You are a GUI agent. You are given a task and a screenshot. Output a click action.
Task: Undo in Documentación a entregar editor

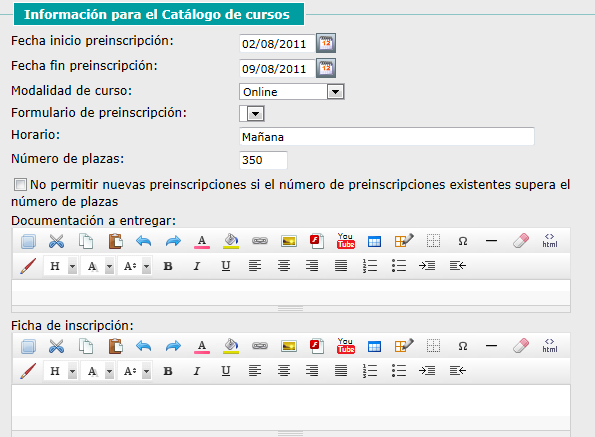144,241
